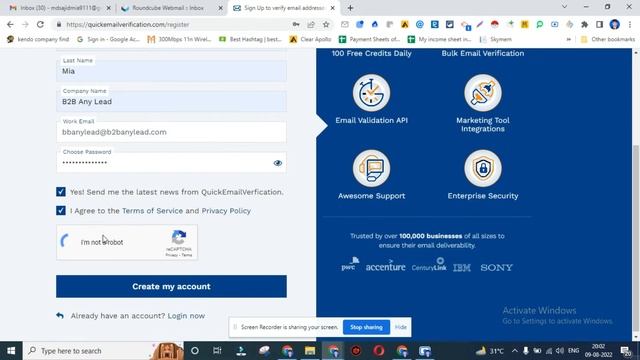Open Chrome profile avatar
640x360 pixels.
point(614,24)
